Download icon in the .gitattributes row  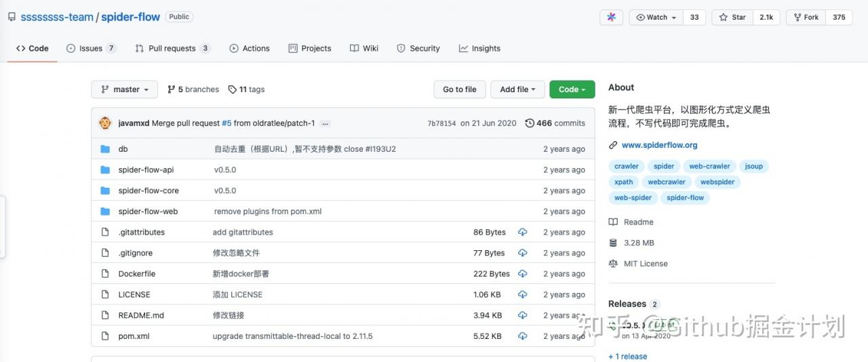pos(522,232)
